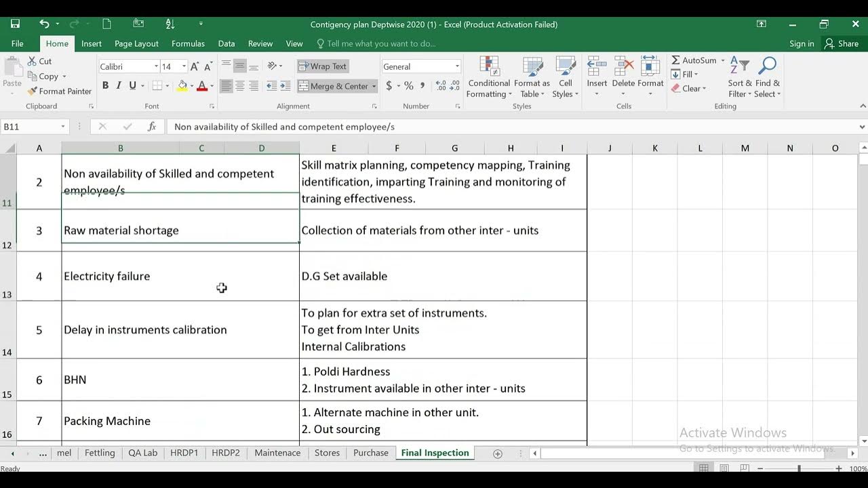Toggle Italic formatting
The height and width of the screenshot is (488, 868).
tap(119, 85)
